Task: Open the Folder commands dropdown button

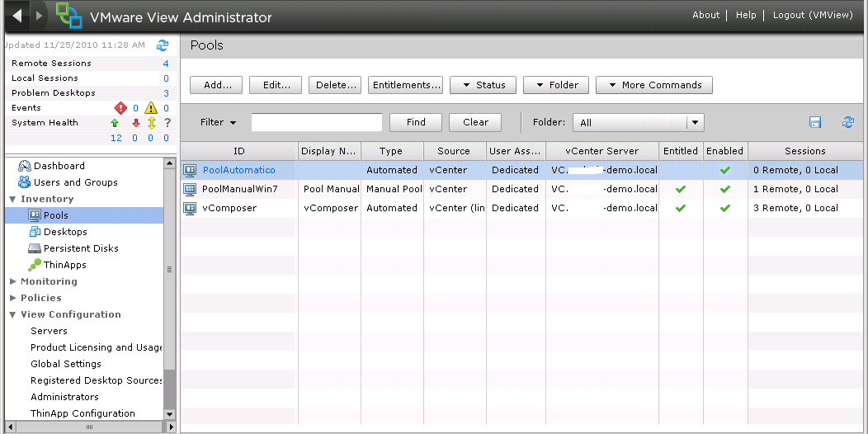Action: [556, 85]
